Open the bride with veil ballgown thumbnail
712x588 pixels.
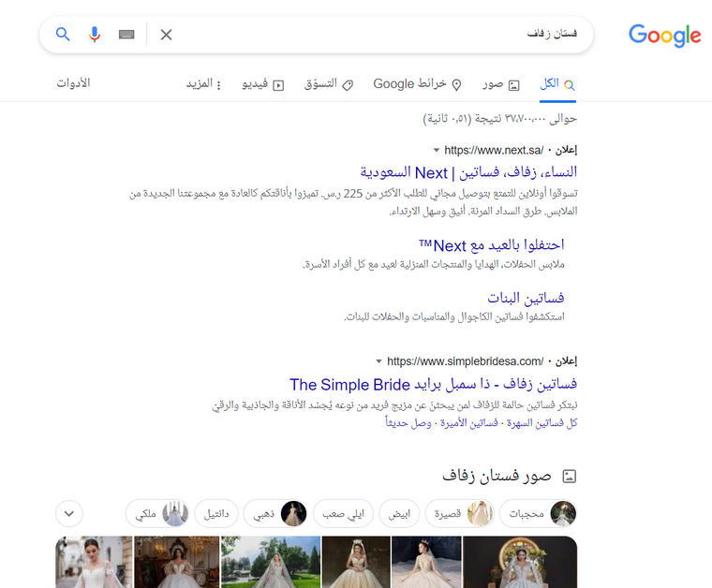[x=356, y=562]
